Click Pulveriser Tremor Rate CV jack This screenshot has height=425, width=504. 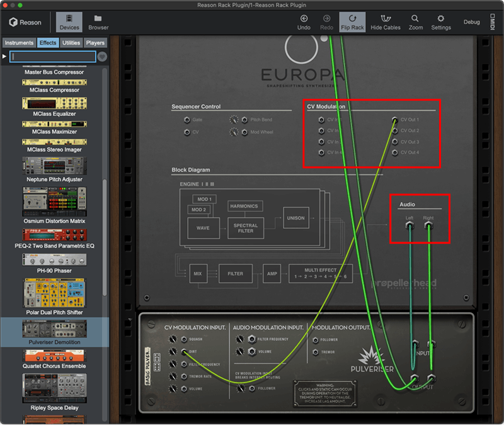184,376
